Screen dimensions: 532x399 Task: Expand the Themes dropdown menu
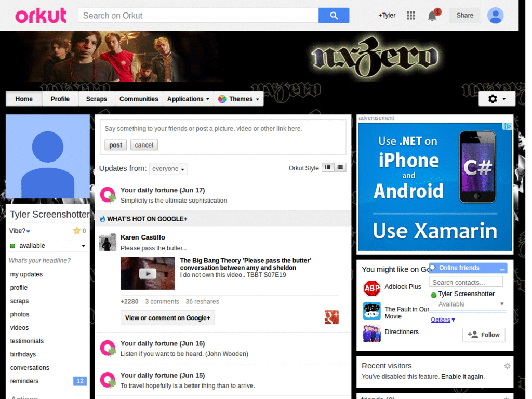[x=239, y=99]
